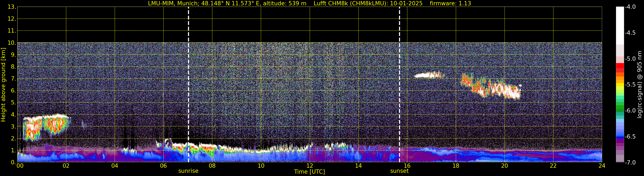Click the cloud at 3-4 km near 01 UTC
The image size is (644, 176).
click(47, 127)
